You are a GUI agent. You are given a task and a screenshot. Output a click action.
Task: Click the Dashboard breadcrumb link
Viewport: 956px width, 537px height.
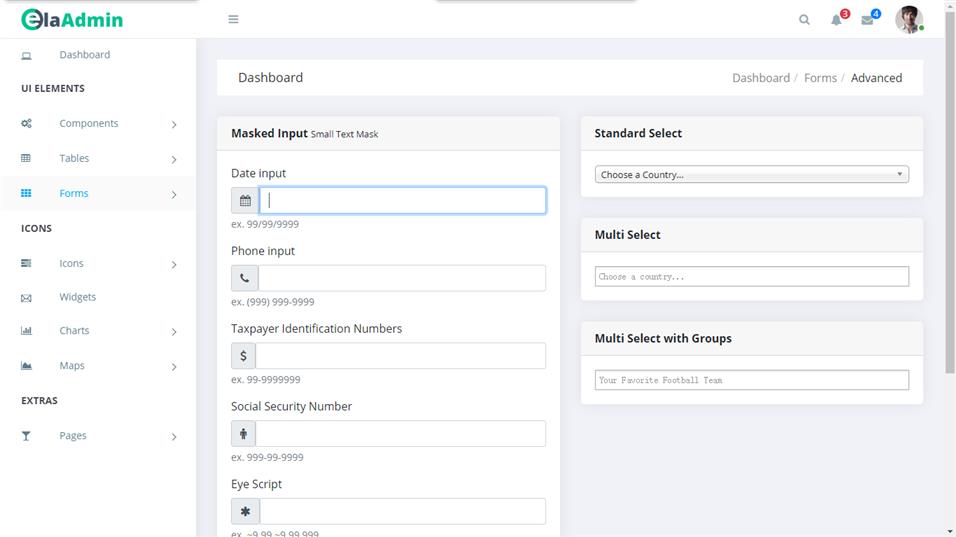(760, 78)
